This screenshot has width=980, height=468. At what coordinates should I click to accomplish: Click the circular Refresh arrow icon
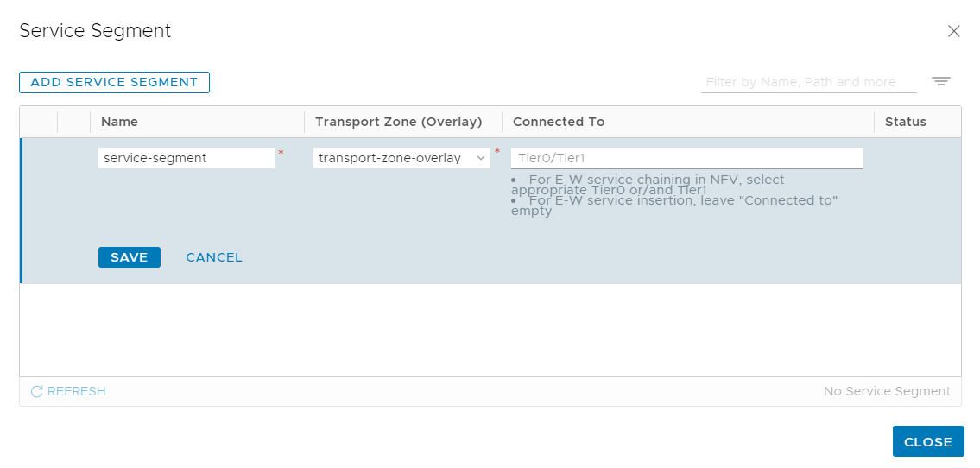click(x=36, y=392)
